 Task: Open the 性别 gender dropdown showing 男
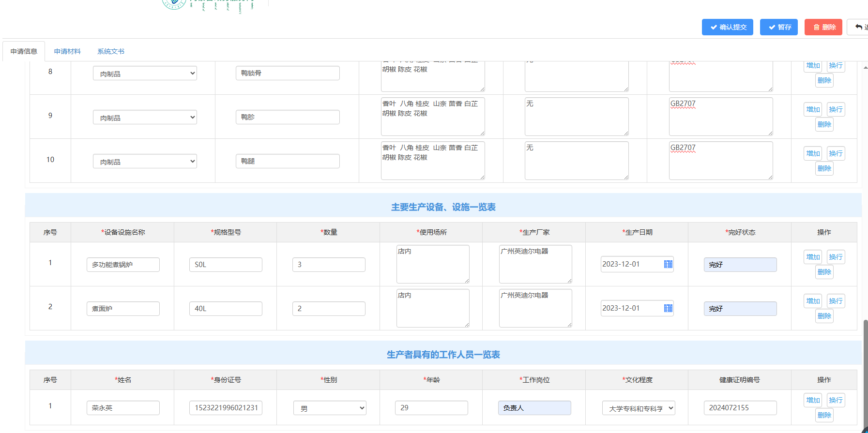click(x=329, y=408)
